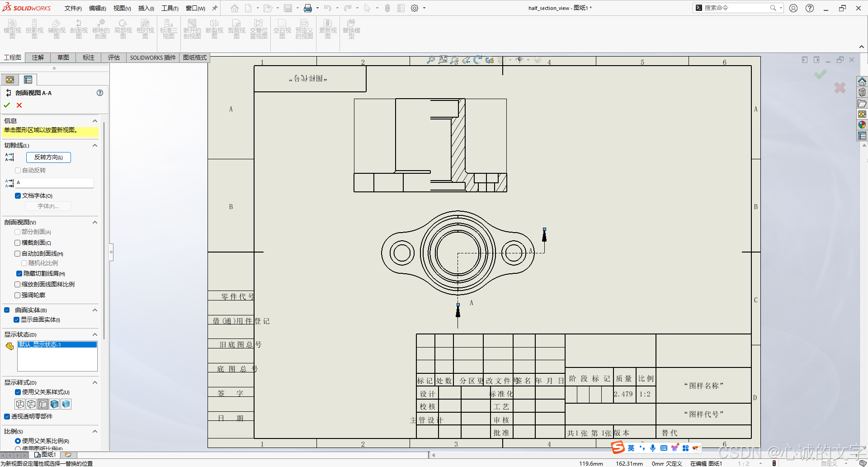Collapse the 剖面视图 options section
The height and width of the screenshot is (467, 868).
tap(95, 222)
